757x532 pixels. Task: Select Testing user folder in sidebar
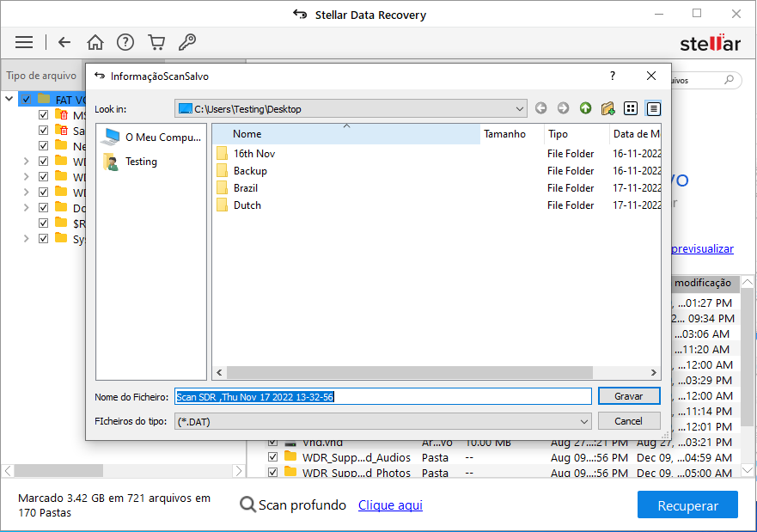(131, 162)
